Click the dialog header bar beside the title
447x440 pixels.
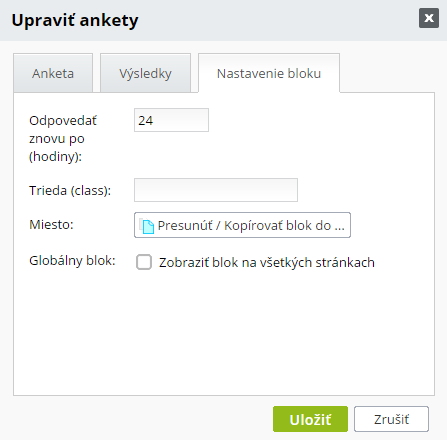coord(277,20)
